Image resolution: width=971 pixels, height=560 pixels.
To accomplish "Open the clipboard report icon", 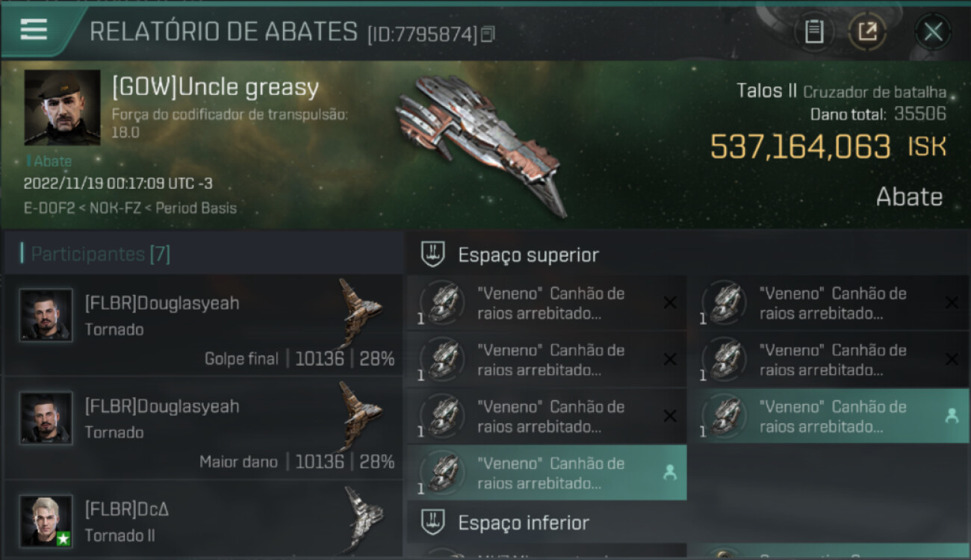I will click(813, 32).
